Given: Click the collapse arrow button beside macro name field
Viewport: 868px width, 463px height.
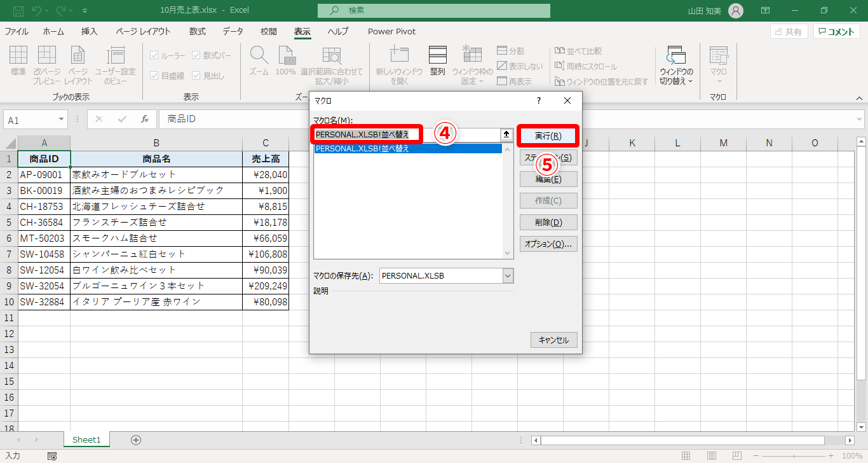Looking at the screenshot, I should 506,135.
